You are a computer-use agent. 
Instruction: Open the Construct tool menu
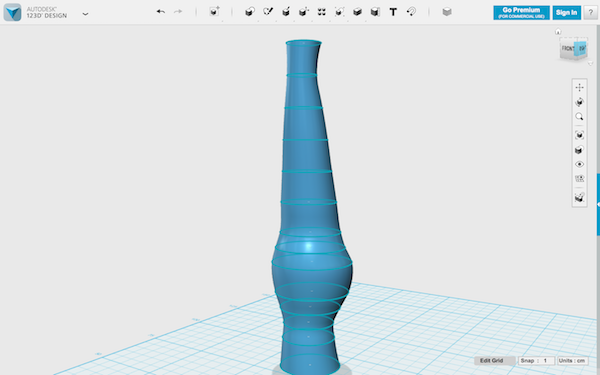pyautogui.click(x=286, y=12)
